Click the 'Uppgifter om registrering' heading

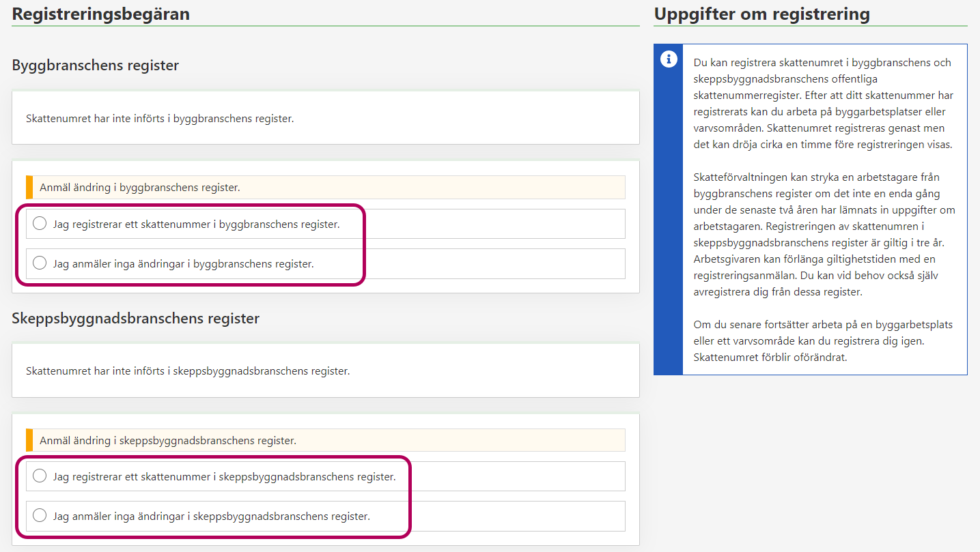(761, 14)
